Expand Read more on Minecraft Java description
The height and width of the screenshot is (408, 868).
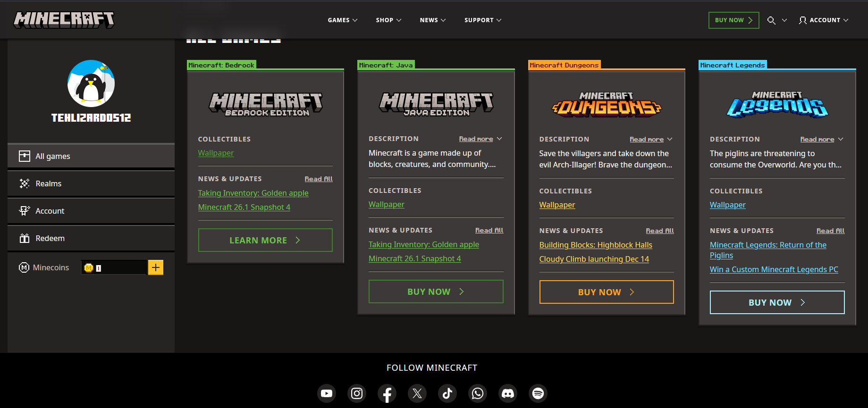coord(480,139)
